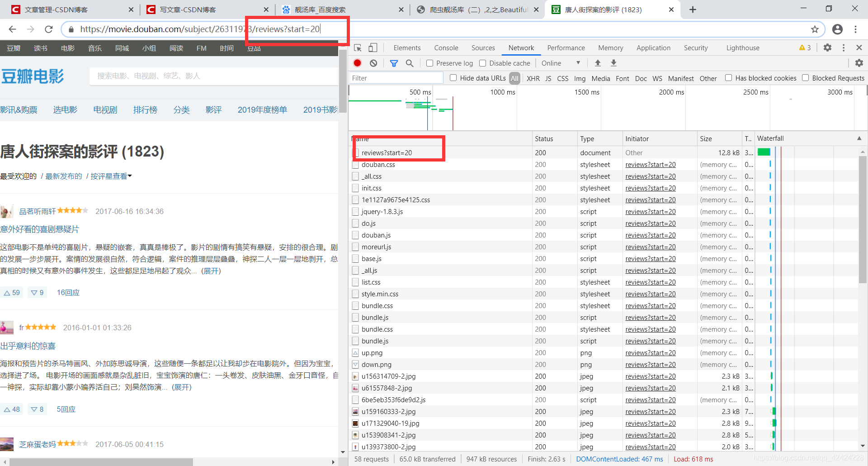Upvote the review by fr
Viewport: 868px width, 466px height.
pyautogui.click(x=12, y=409)
